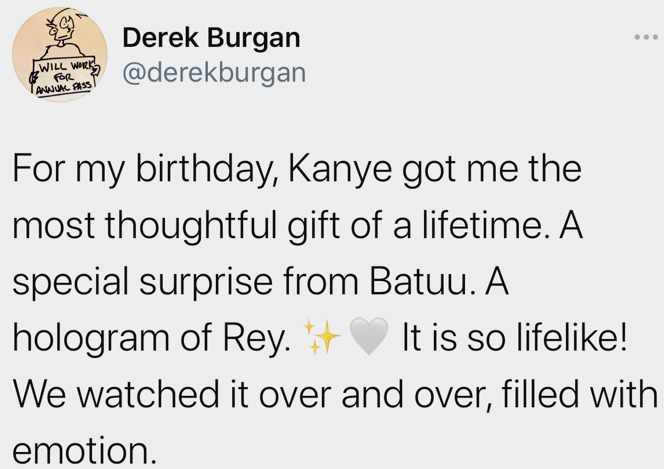664x469 pixels.
Task: Click the word 'birthday' in the tweet
Action: coord(203,169)
